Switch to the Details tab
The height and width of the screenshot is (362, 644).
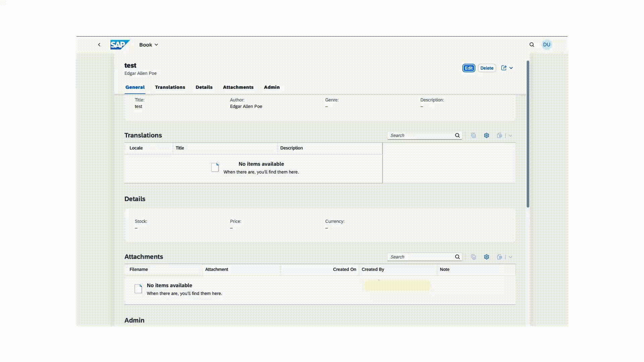(x=204, y=87)
